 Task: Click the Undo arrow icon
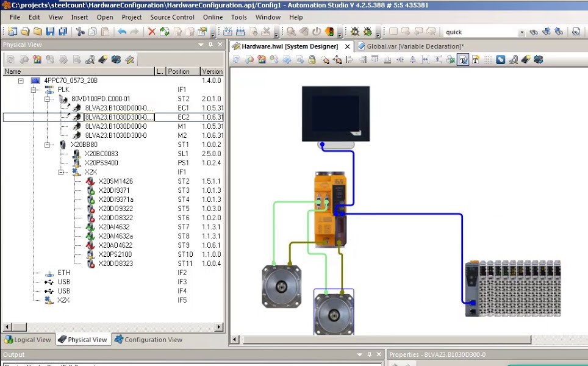(x=122, y=32)
